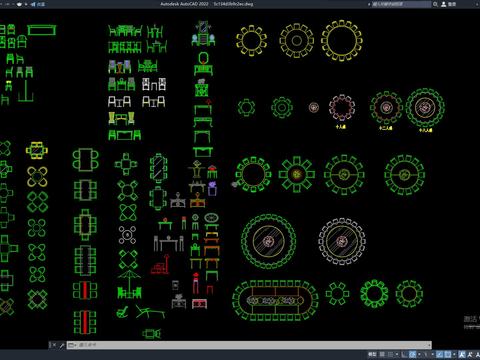Screen dimensions: 480x360
Task: Toggle ortho mode in status bar
Action: [404, 354]
